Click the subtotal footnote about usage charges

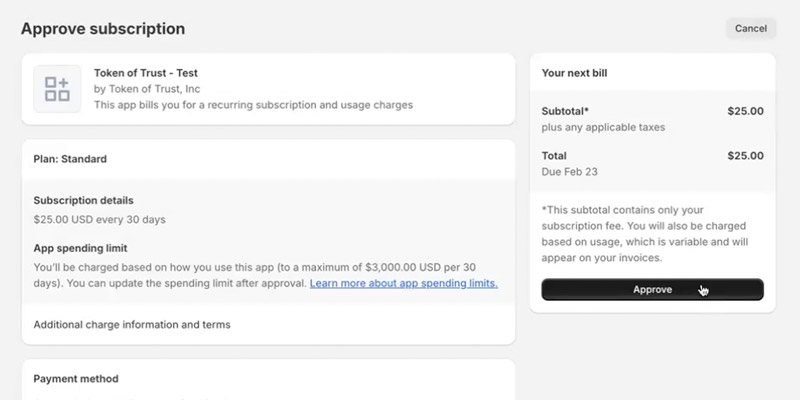[x=645, y=234]
